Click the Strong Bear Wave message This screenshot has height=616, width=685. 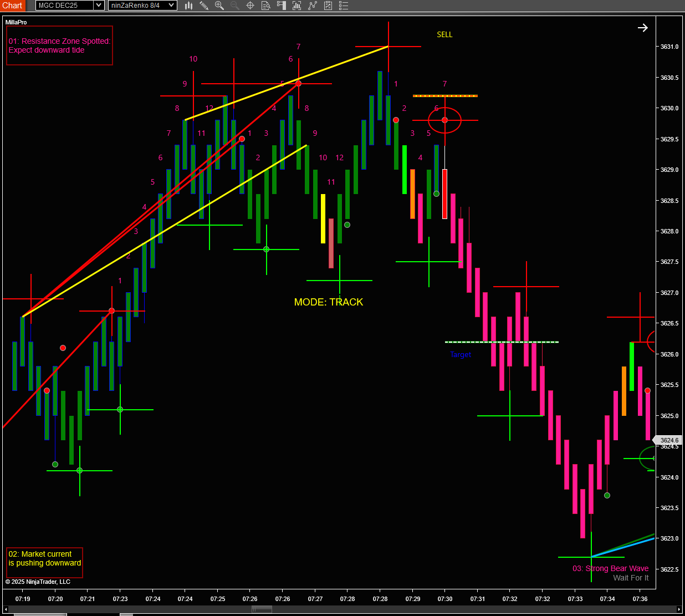click(610, 568)
